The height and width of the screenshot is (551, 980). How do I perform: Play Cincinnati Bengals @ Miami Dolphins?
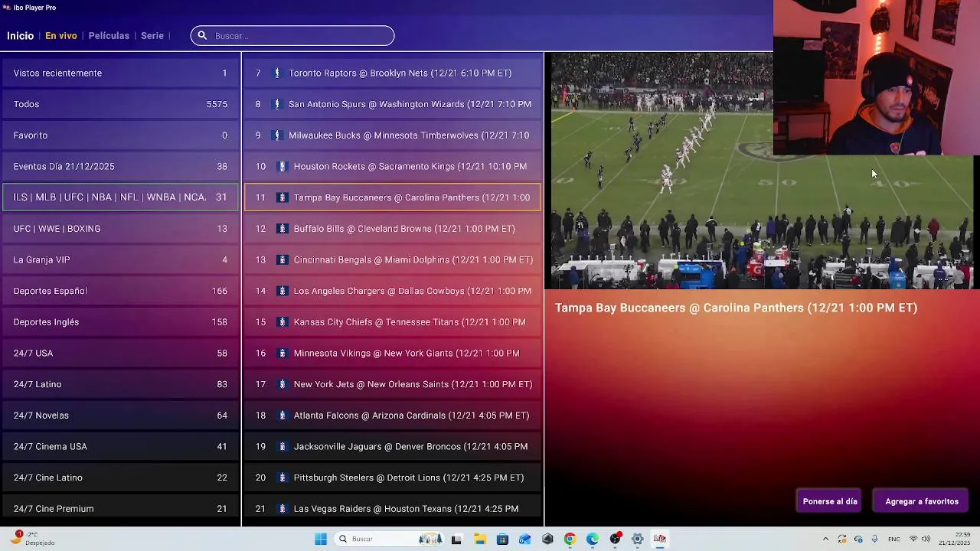393,260
